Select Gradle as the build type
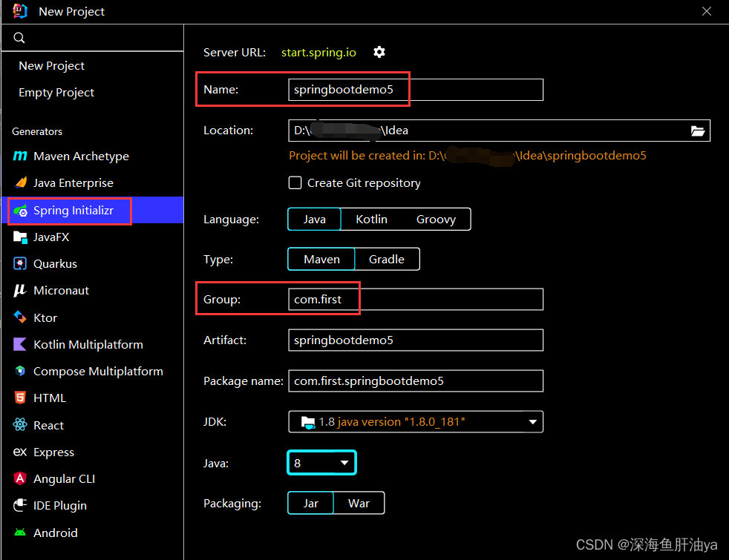The image size is (729, 560). 387,259
